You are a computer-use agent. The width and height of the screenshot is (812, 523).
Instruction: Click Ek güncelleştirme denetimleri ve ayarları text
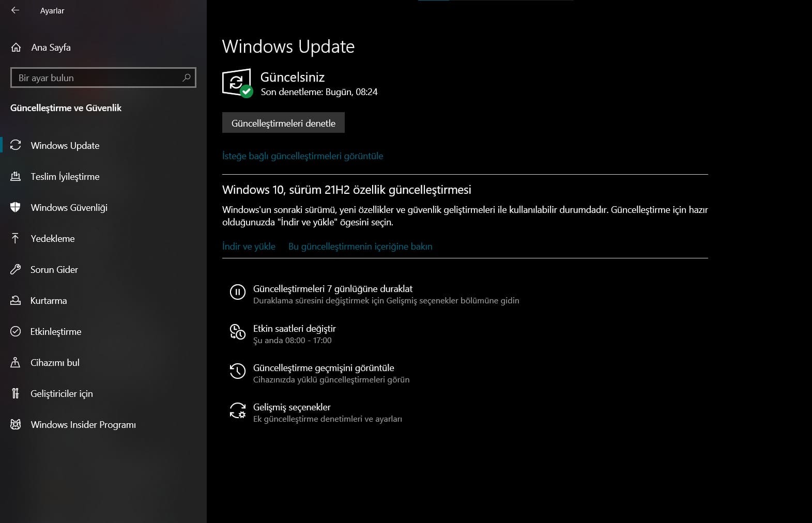click(328, 419)
